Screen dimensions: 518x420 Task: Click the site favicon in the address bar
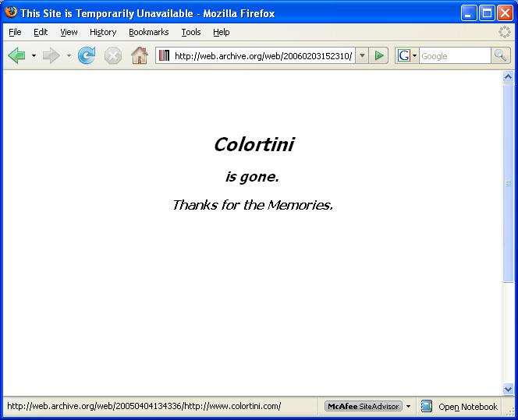[164, 55]
